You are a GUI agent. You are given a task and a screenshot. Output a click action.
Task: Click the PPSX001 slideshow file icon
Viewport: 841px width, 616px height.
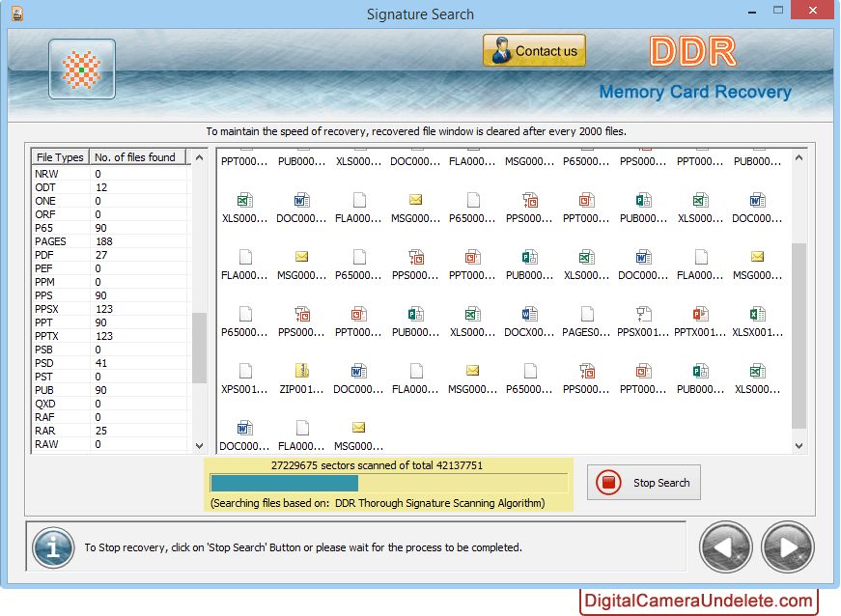(x=643, y=314)
